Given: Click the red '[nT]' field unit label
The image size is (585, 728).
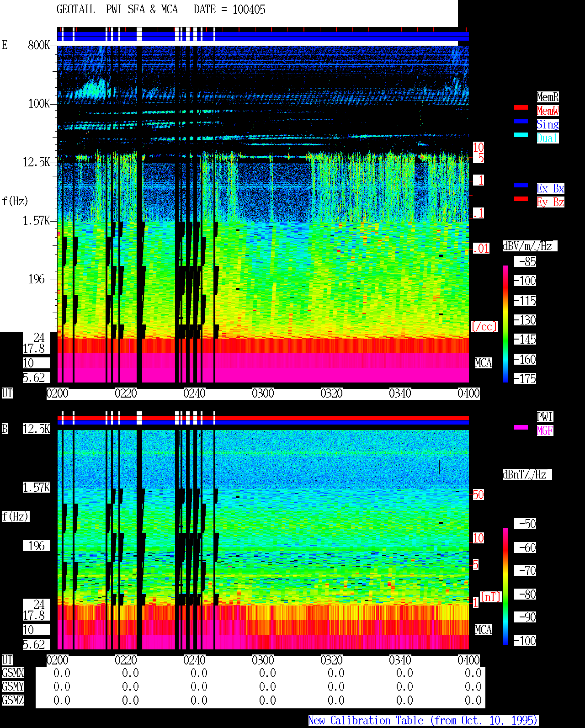Looking at the screenshot, I should pos(491,597).
